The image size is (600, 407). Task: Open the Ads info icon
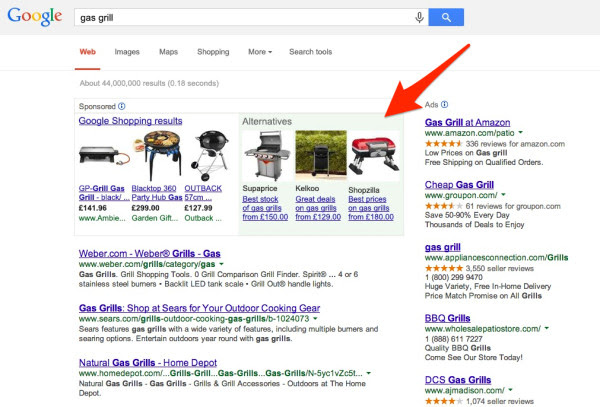coord(444,104)
